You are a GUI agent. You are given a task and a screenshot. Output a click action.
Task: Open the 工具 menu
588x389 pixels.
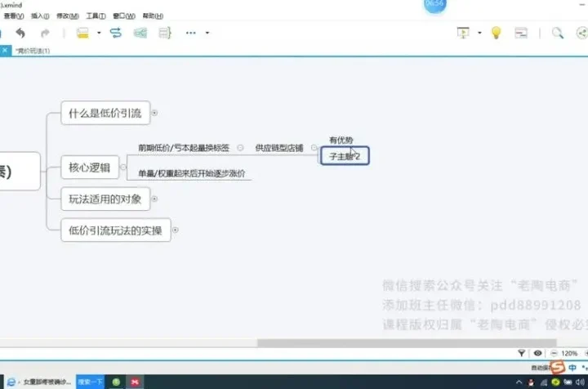tap(96, 16)
